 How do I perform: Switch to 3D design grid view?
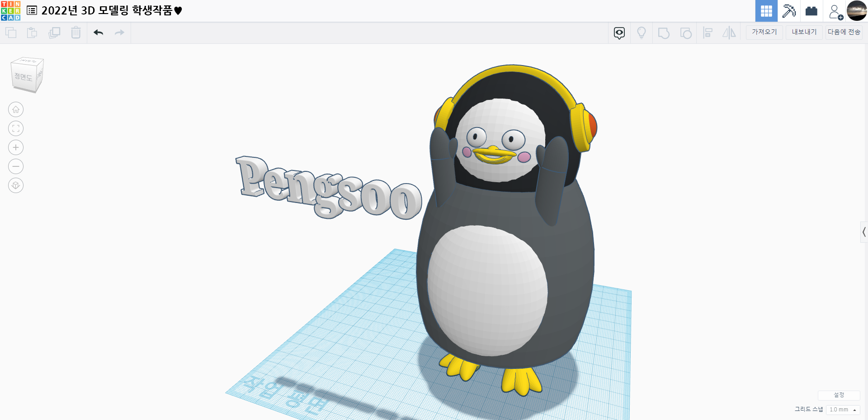point(766,11)
